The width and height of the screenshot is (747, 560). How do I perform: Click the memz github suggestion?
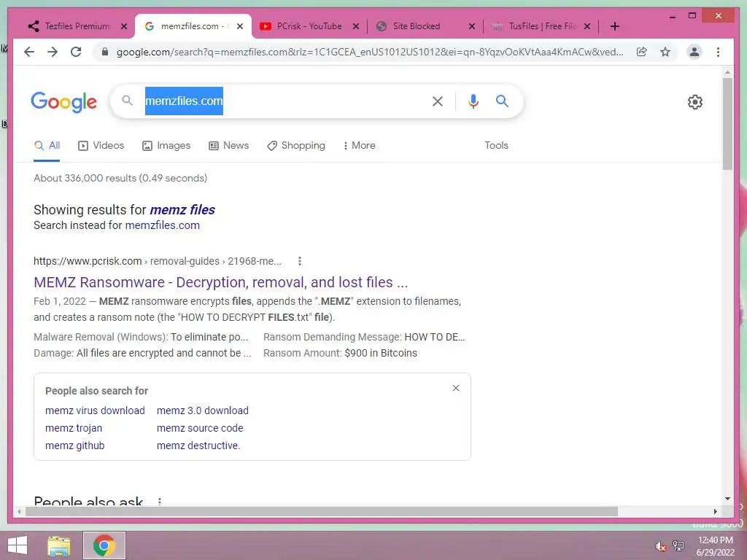click(x=75, y=446)
